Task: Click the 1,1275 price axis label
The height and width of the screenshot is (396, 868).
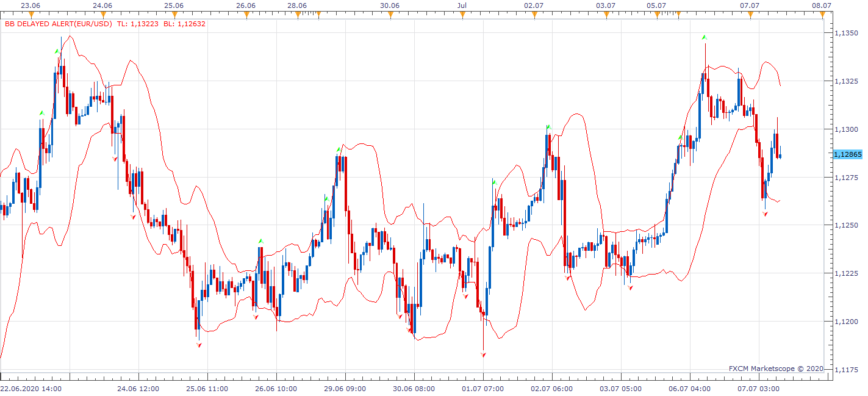Action: (x=847, y=178)
